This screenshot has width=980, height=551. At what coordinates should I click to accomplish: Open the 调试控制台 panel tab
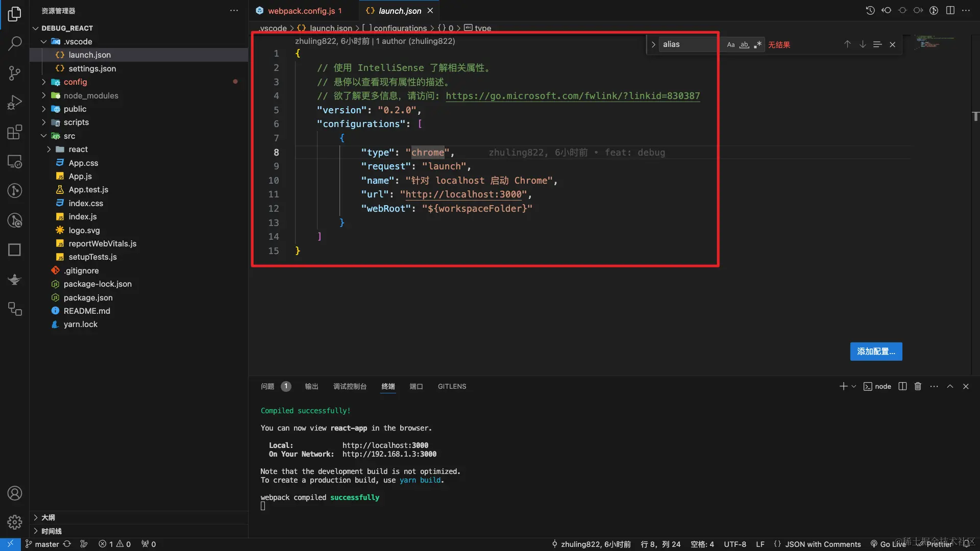coord(350,386)
